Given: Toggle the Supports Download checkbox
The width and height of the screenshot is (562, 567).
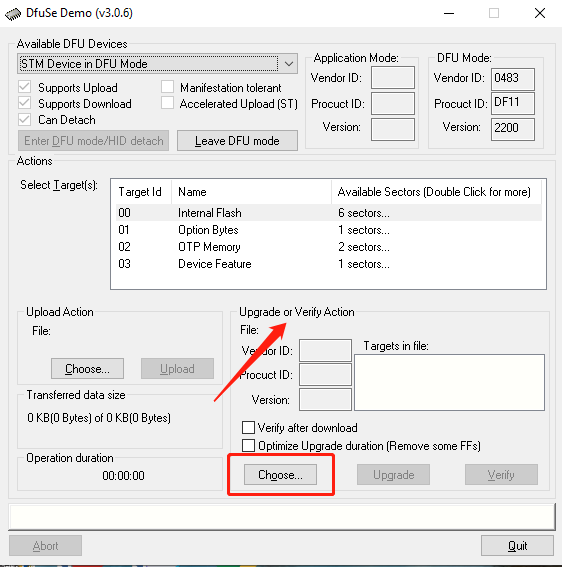Looking at the screenshot, I should point(25,103).
